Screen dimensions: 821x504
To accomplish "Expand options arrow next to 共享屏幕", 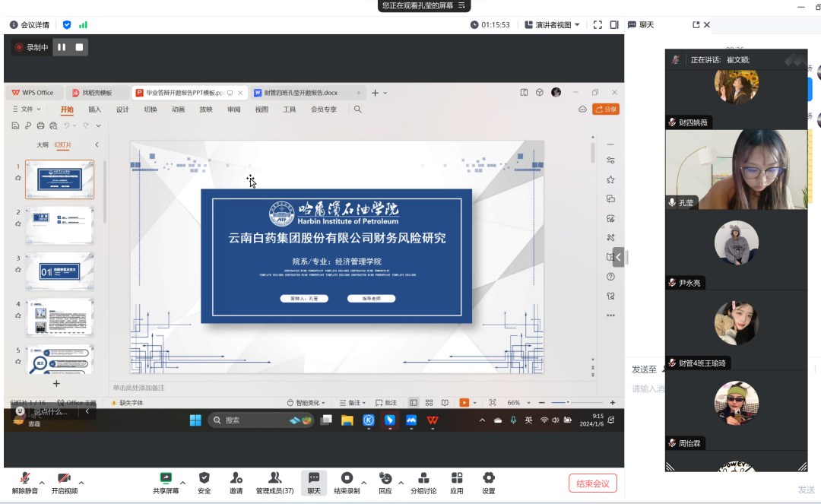I will (182, 483).
